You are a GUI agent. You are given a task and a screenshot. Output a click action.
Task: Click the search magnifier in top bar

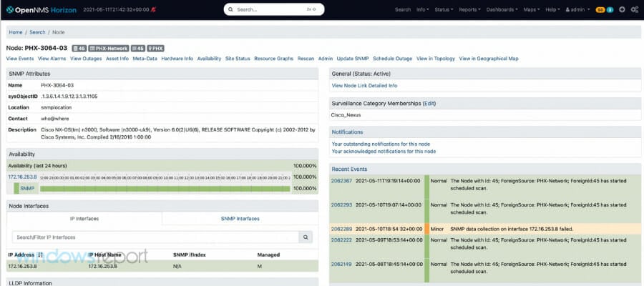[230, 9]
